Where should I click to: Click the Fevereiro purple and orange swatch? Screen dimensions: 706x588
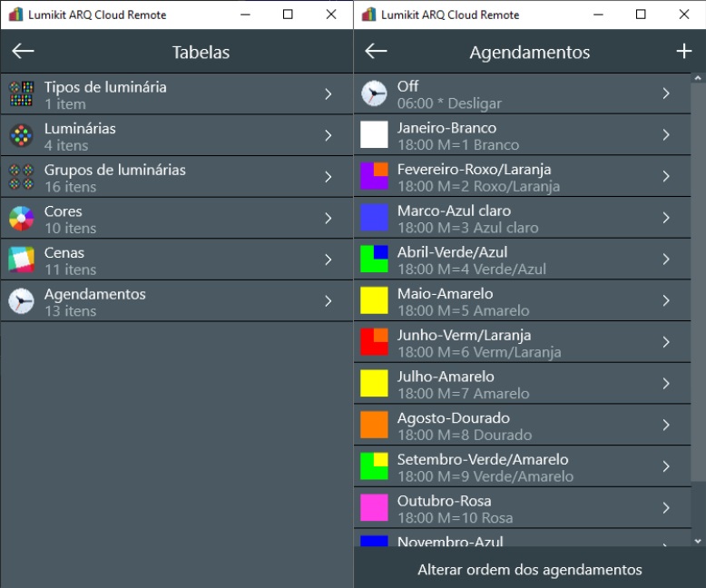(x=374, y=176)
